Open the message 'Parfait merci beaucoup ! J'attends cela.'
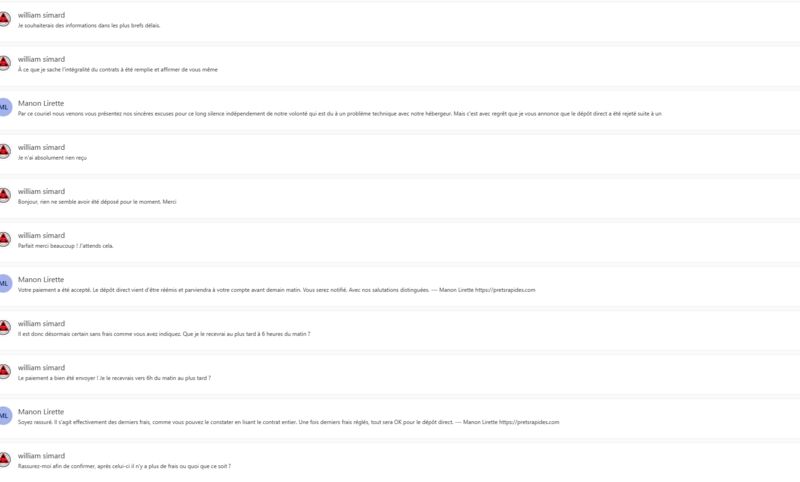Viewport: 800px width, 482px height. 400,240
